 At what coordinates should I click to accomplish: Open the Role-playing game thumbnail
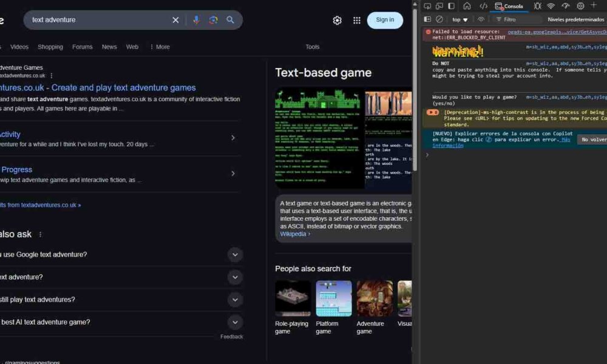pyautogui.click(x=293, y=298)
